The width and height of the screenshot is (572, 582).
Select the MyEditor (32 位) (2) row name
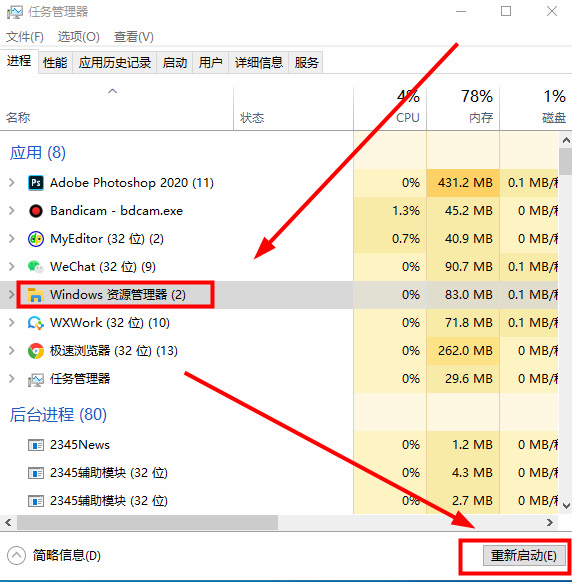107,239
